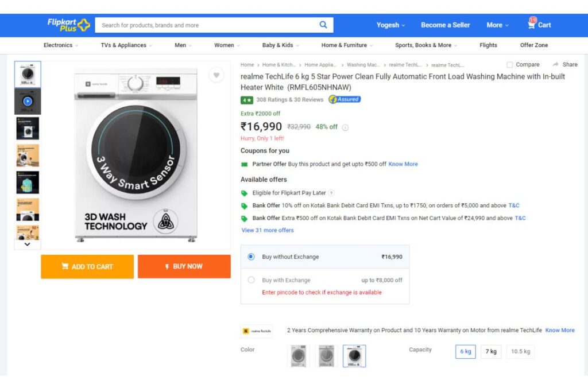
Task: Click the 4-star rating badge
Action: tap(247, 100)
